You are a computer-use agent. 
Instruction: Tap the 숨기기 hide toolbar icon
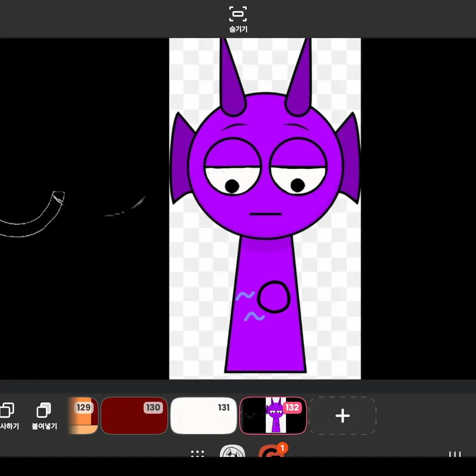point(238,13)
